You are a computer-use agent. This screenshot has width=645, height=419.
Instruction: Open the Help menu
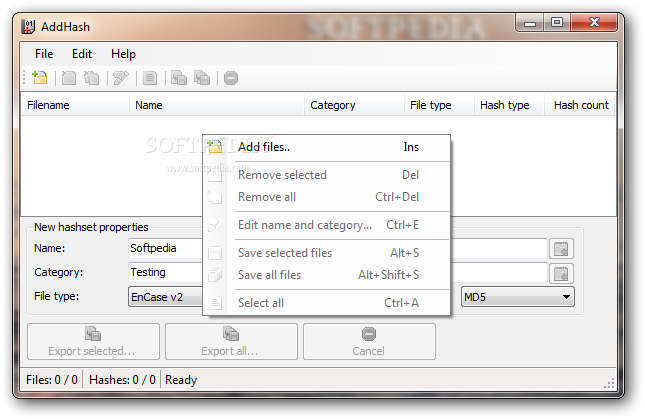coord(123,54)
